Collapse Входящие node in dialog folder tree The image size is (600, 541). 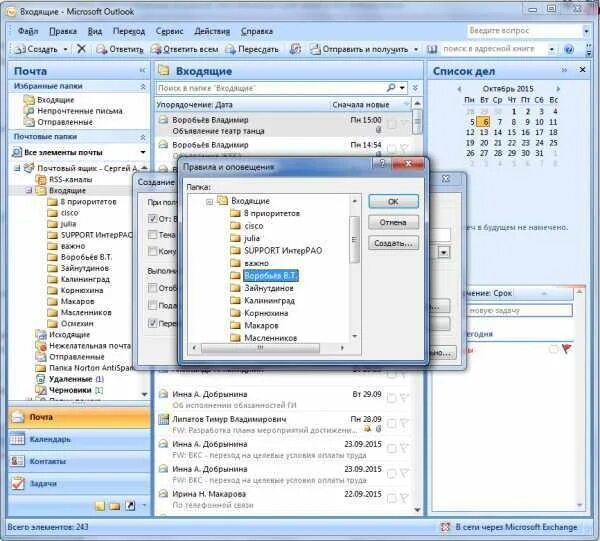[209, 201]
